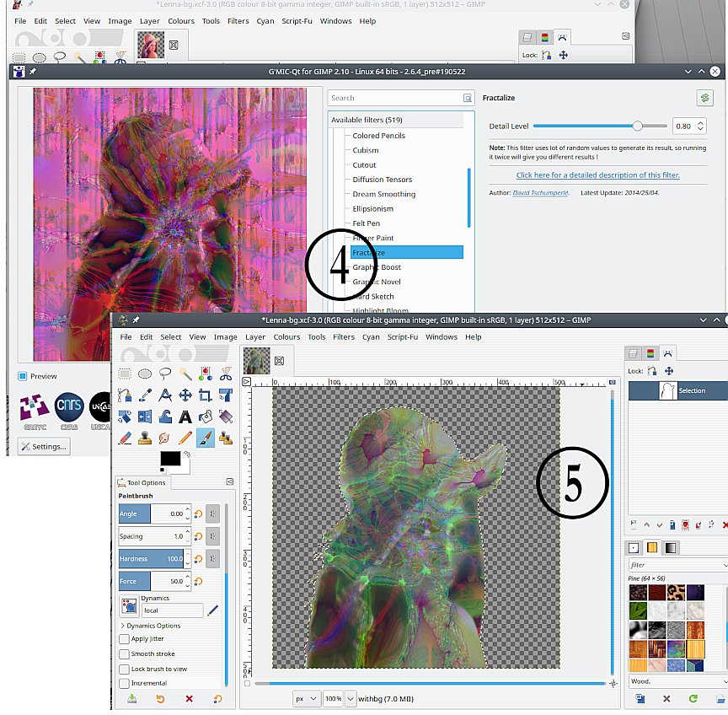Select the Paths tool in toolbox
Screen dimensions: 728x715
(125, 395)
